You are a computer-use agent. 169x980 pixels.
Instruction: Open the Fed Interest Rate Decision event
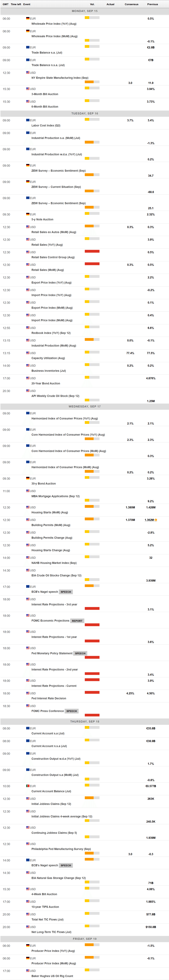49,698
